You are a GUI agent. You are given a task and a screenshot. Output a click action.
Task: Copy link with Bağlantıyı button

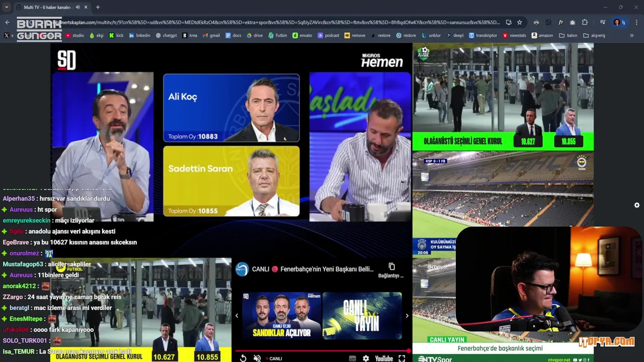tap(391, 270)
